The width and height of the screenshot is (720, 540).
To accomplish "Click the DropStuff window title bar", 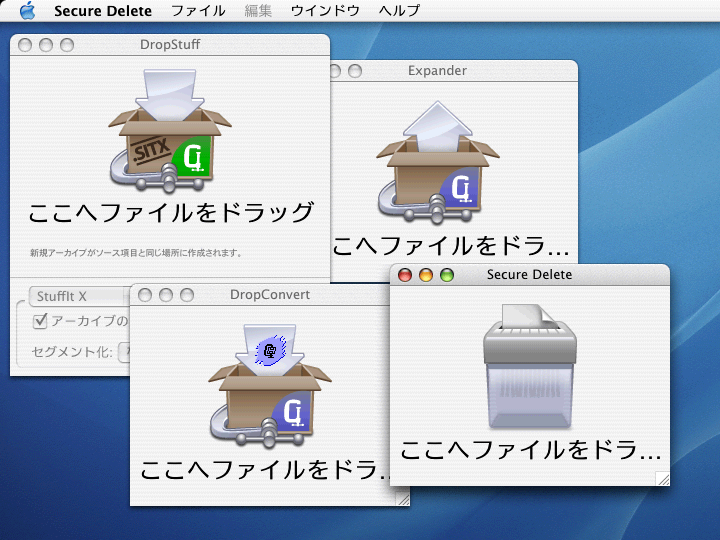I will [x=170, y=45].
